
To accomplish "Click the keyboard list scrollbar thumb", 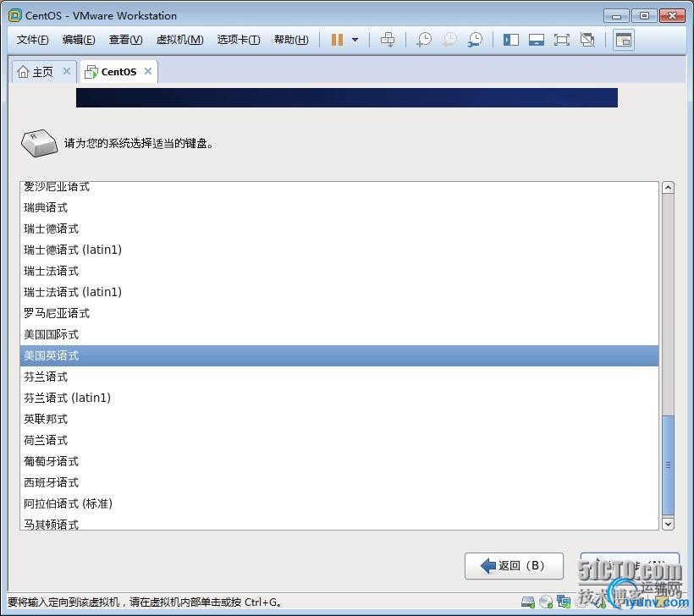I will [x=669, y=465].
